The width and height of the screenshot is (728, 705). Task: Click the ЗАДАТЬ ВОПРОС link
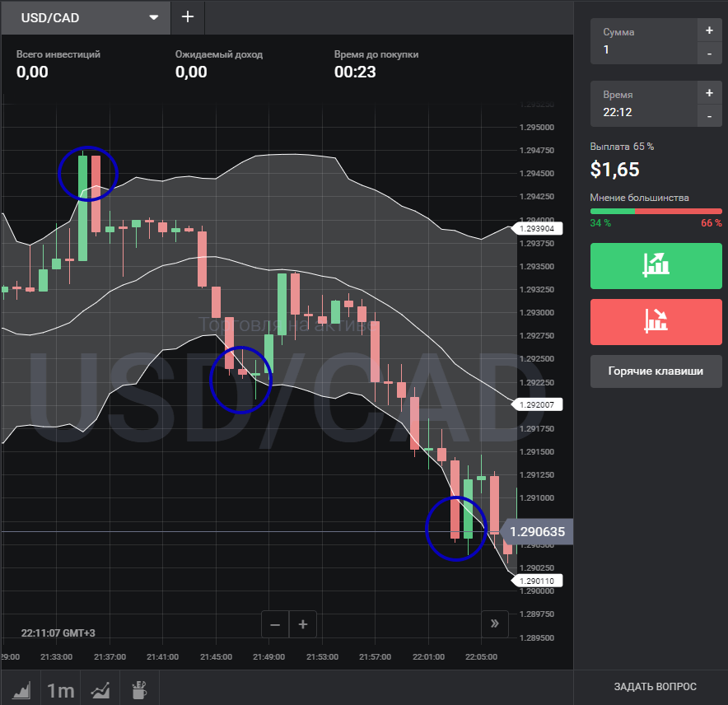point(655,686)
